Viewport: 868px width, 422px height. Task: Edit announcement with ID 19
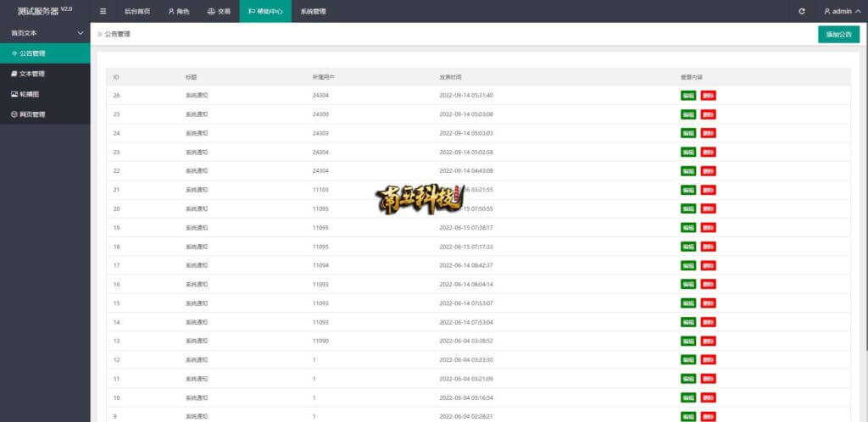688,227
